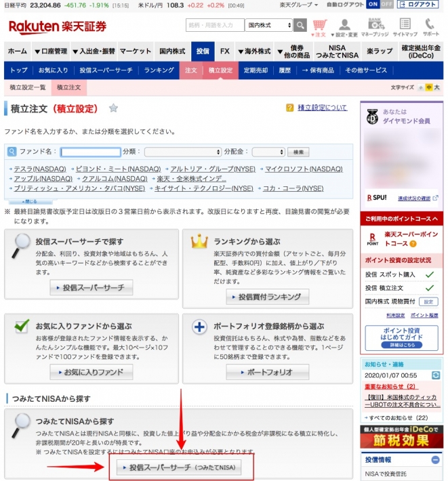This screenshot has width=448, height=481.
Task: Click the マイクロソフト(NASDAQ) link
Action: click(304, 169)
